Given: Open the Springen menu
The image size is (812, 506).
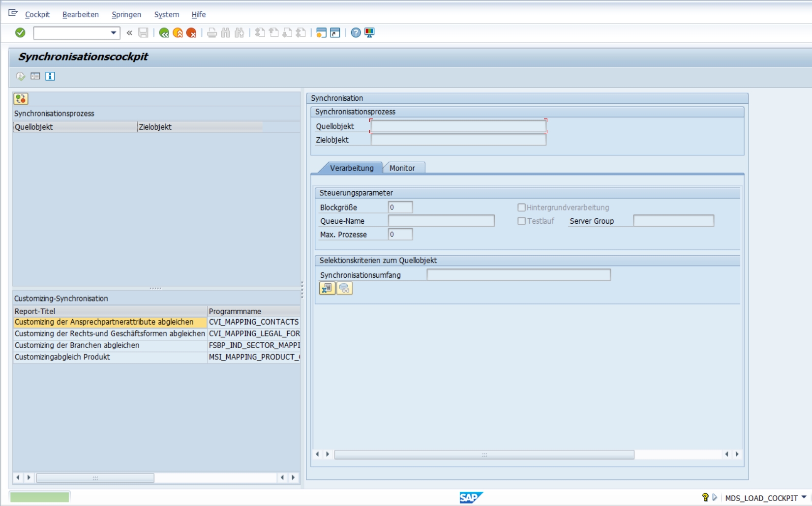Looking at the screenshot, I should pyautogui.click(x=126, y=15).
